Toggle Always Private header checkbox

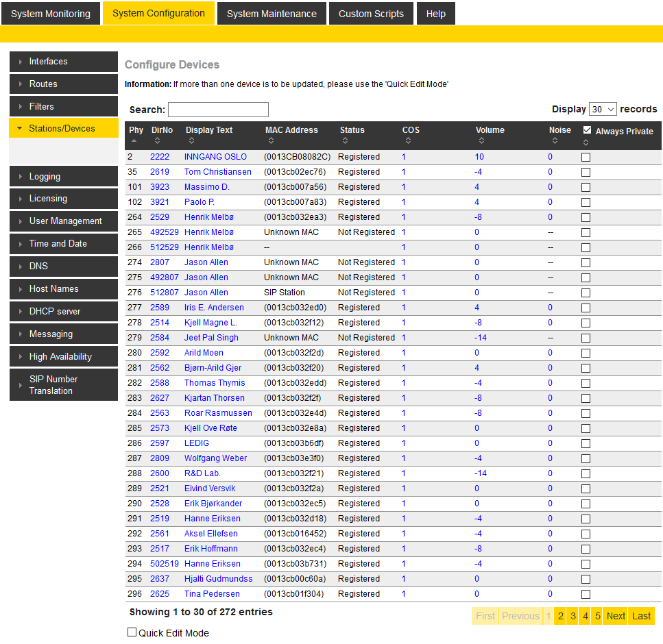(587, 130)
